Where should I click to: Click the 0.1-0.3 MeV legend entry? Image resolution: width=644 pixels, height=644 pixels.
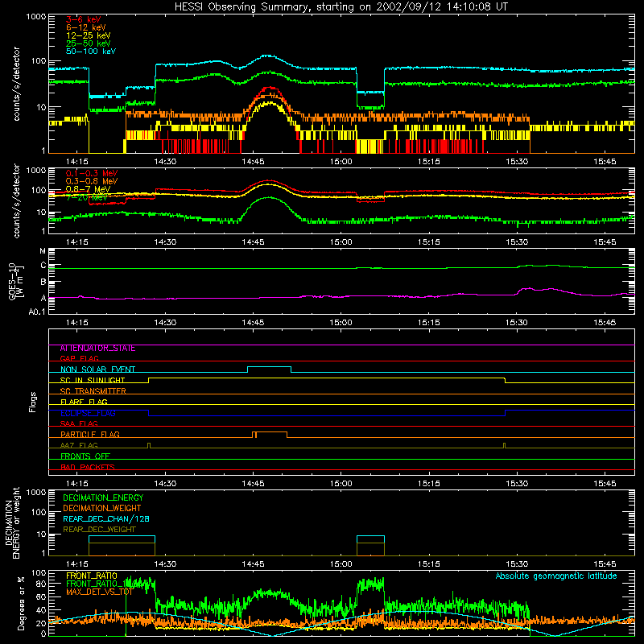point(92,173)
